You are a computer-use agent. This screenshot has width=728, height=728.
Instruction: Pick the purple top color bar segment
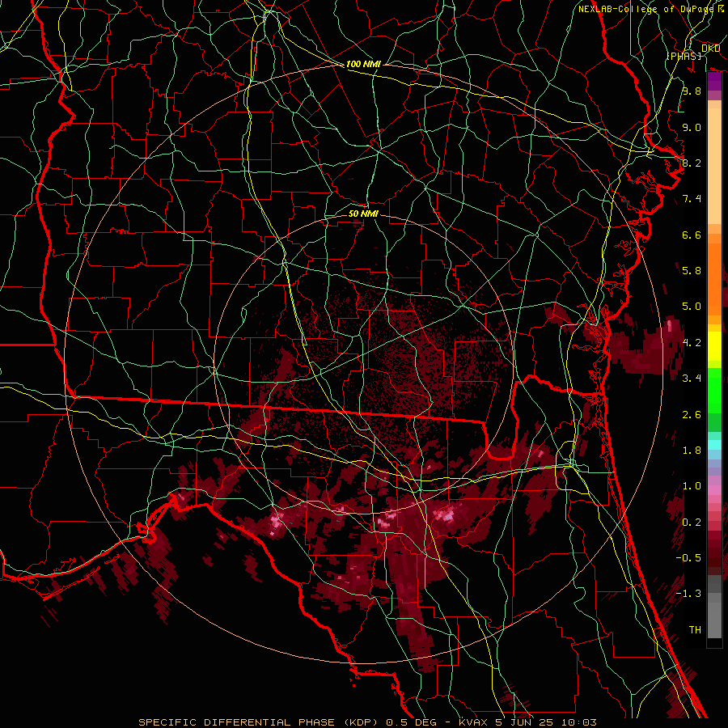point(714,81)
